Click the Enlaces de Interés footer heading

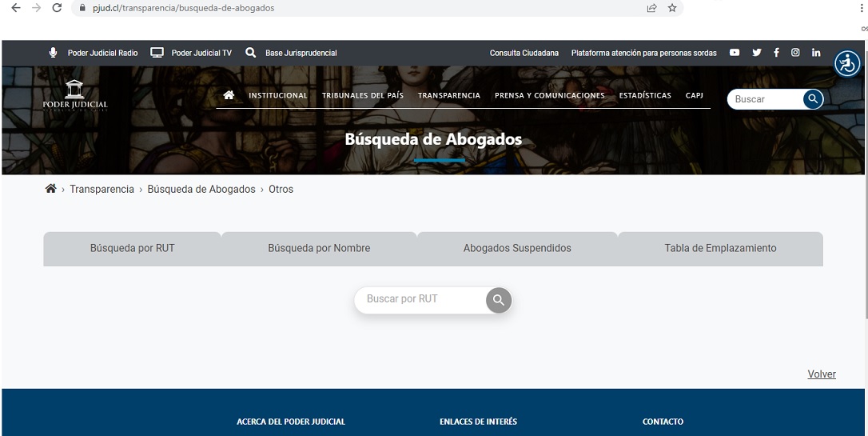tap(478, 422)
